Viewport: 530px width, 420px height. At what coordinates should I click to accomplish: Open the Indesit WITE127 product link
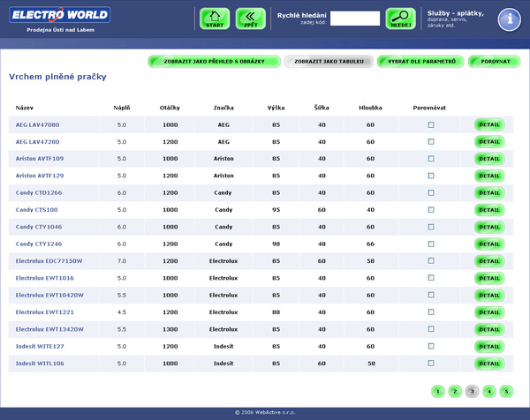[x=40, y=347]
